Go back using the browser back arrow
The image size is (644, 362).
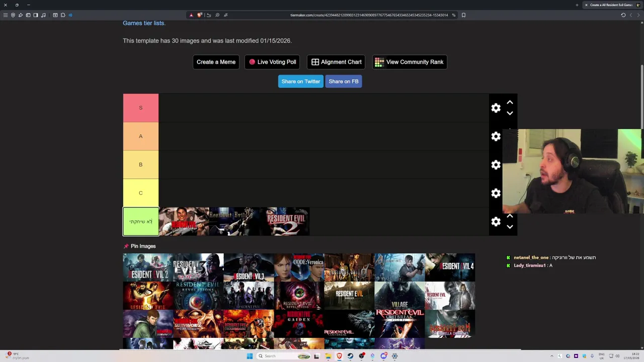pyautogui.click(x=631, y=15)
